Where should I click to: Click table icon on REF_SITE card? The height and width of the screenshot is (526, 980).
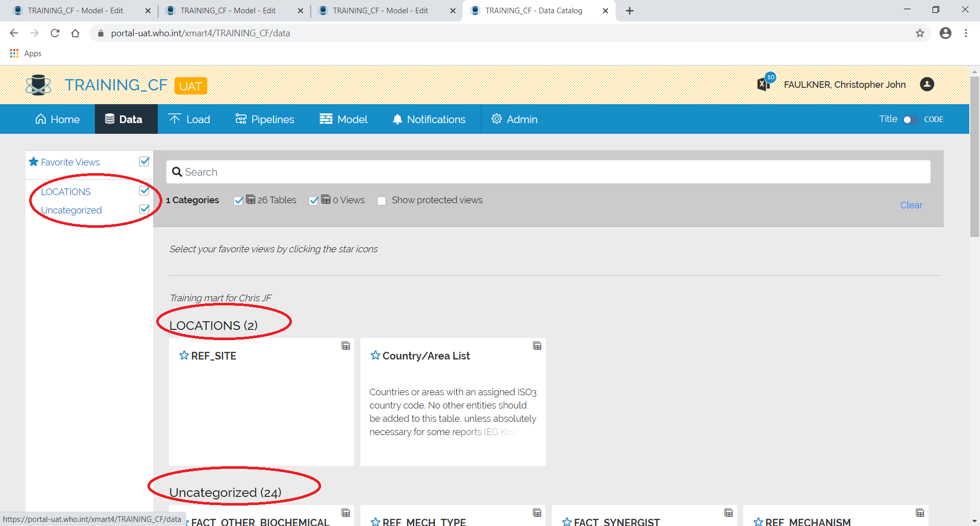coord(346,346)
